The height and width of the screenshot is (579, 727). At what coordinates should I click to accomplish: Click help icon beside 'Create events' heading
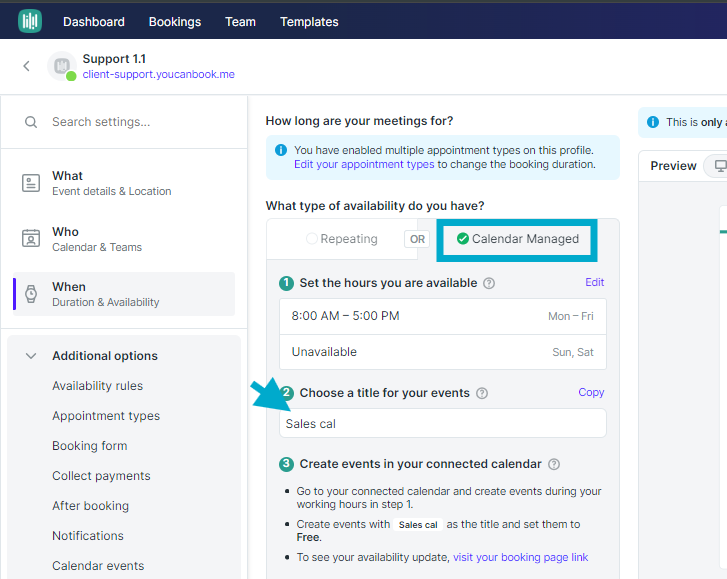(x=554, y=464)
